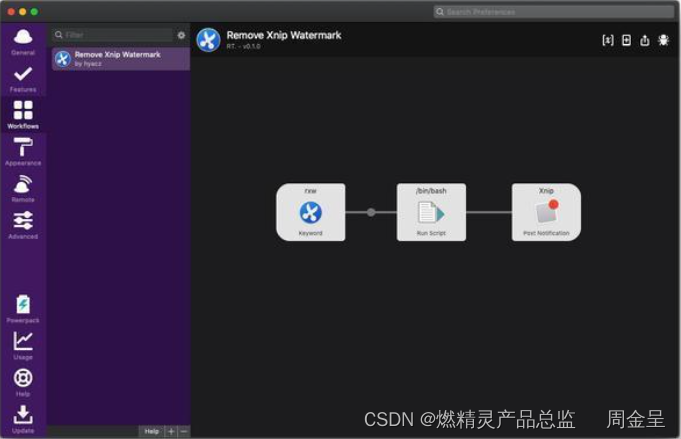The image size is (681, 439).
Task: Minimize the window with yellow button
Action: click(x=23, y=12)
